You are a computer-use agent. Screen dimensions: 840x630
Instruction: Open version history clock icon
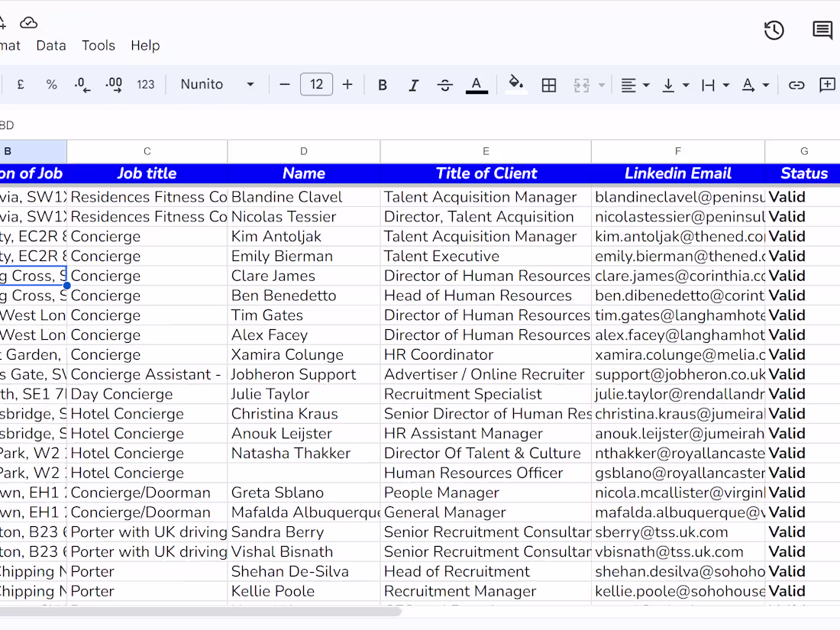point(774,31)
